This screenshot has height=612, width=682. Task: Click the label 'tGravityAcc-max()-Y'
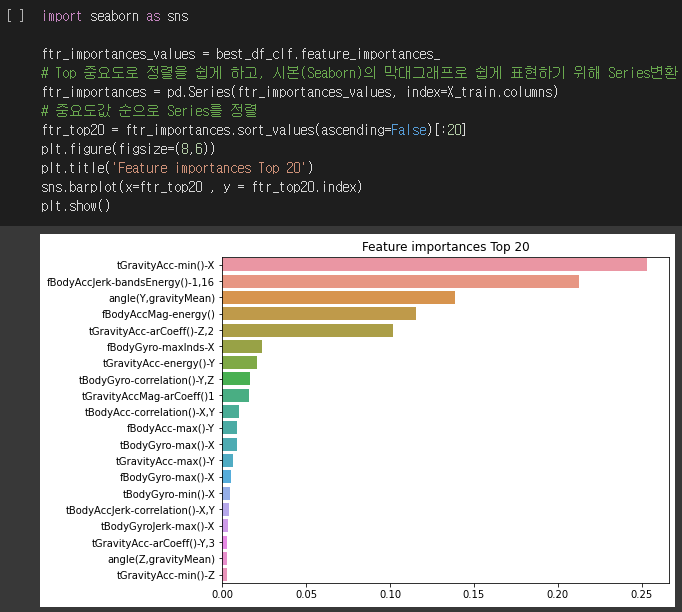pyautogui.click(x=165, y=461)
